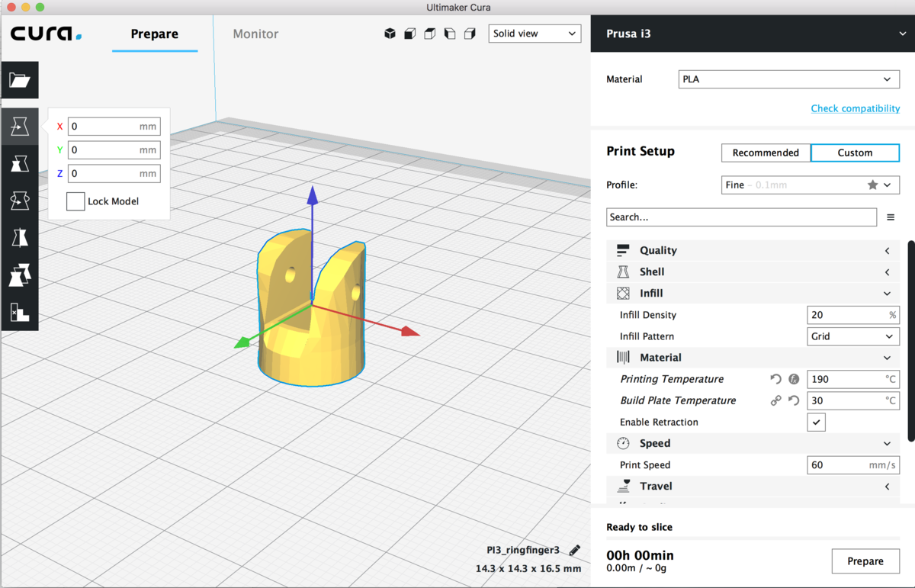
Task: Select the Rotate tool
Action: pyautogui.click(x=20, y=201)
